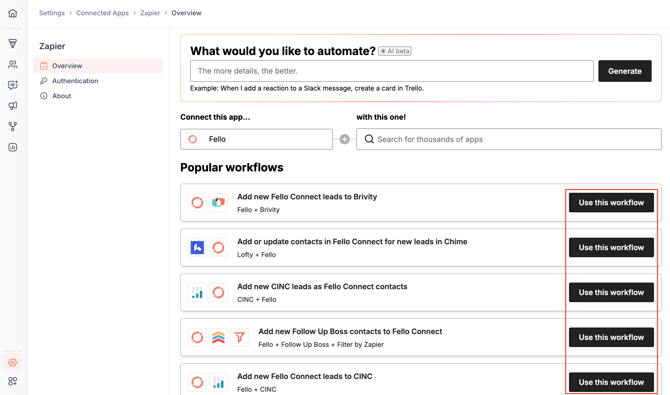Use the Fello to Brivity workflow

611,203
